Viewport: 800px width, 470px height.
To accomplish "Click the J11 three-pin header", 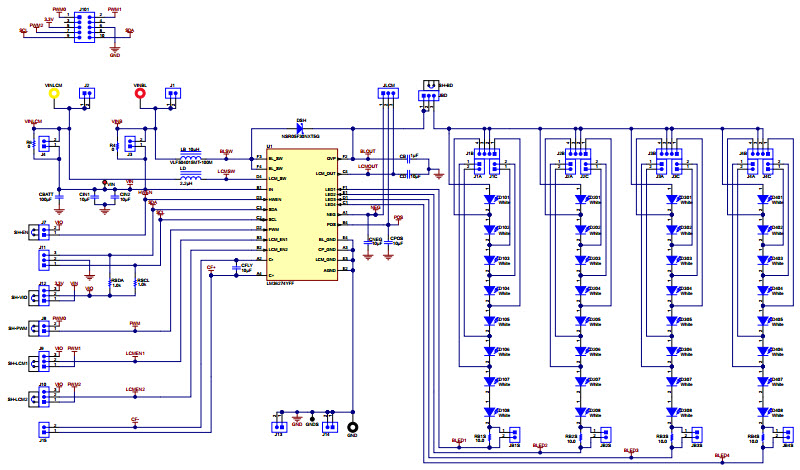I will point(43,261).
